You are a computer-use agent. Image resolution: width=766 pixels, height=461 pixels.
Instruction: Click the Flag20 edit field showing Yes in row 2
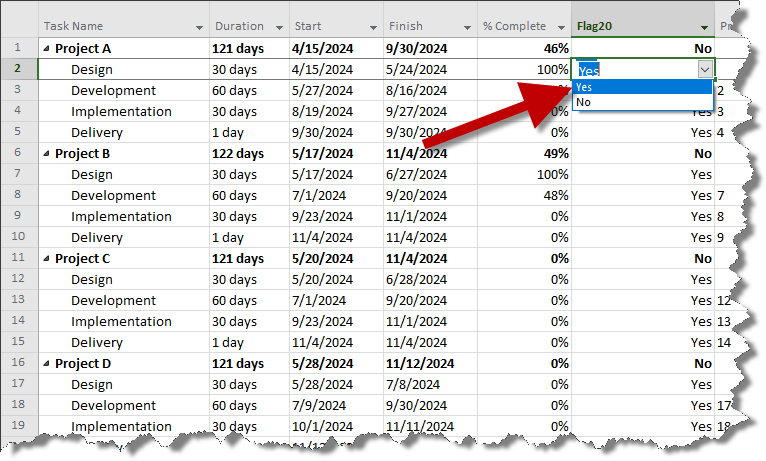coord(635,70)
